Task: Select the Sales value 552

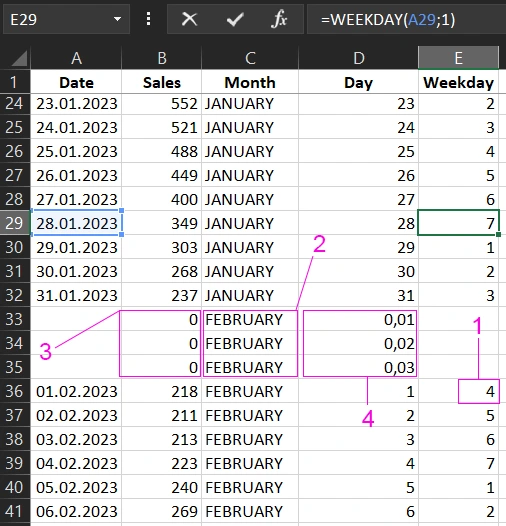Action: (x=162, y=104)
